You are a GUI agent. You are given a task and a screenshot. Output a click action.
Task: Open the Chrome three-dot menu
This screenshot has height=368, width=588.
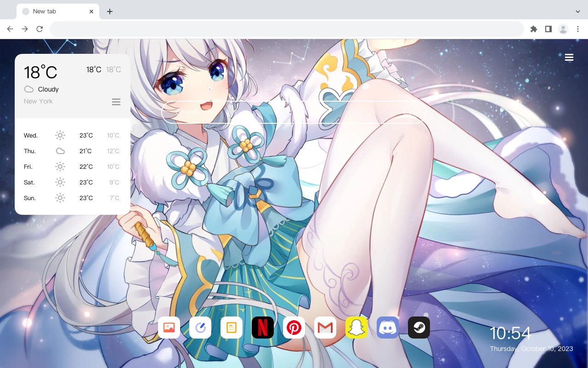coord(578,29)
